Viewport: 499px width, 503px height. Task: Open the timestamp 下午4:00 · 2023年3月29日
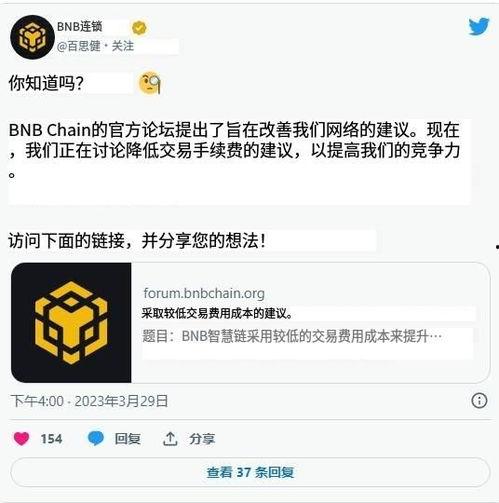[x=89, y=401]
